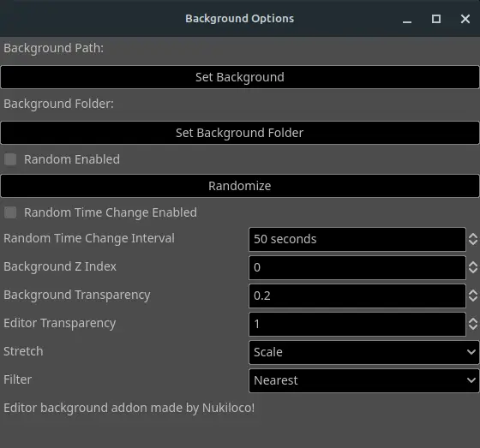Click the Filter label
The image size is (480, 448).
coord(17,379)
